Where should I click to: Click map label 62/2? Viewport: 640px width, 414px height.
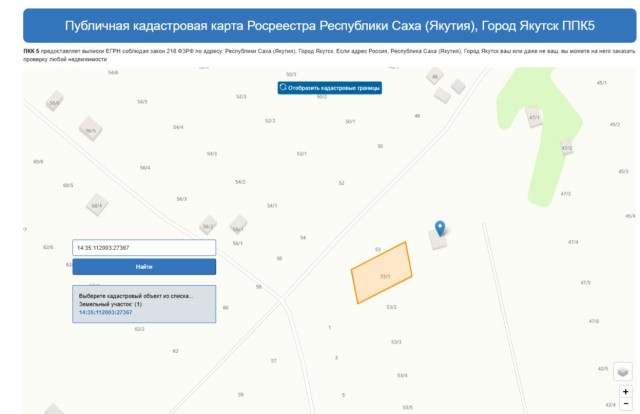[x=140, y=329]
